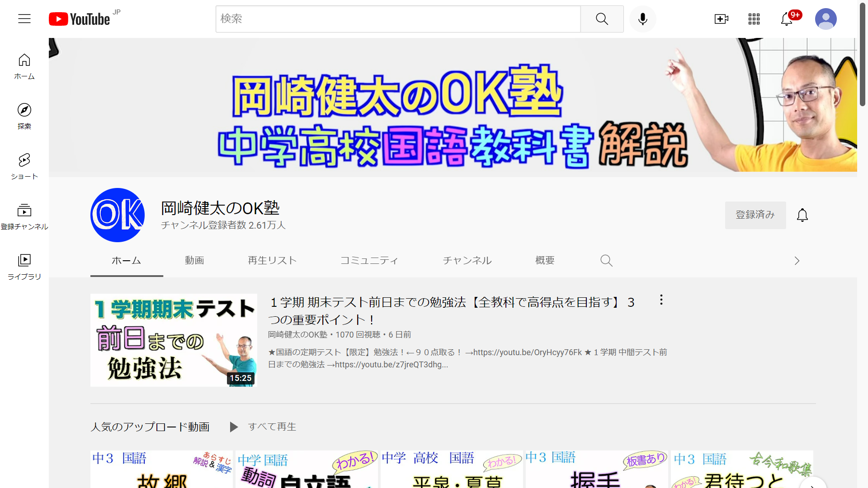Open the account avatar menu
This screenshot has width=868, height=488.
826,19
